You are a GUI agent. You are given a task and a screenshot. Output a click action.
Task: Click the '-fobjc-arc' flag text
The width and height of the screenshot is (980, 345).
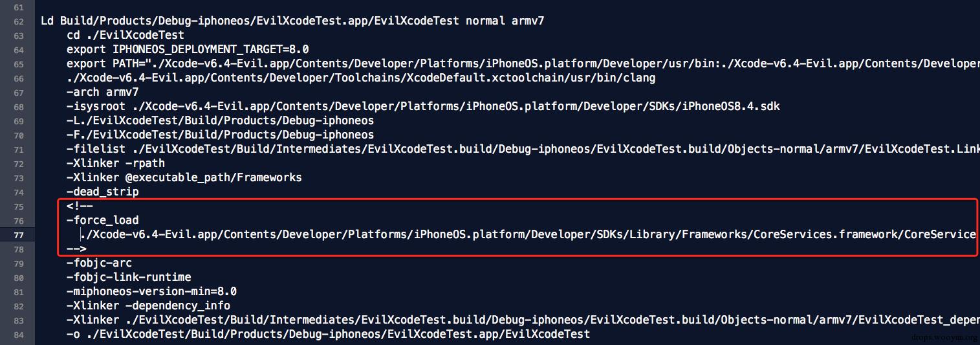coord(99,263)
